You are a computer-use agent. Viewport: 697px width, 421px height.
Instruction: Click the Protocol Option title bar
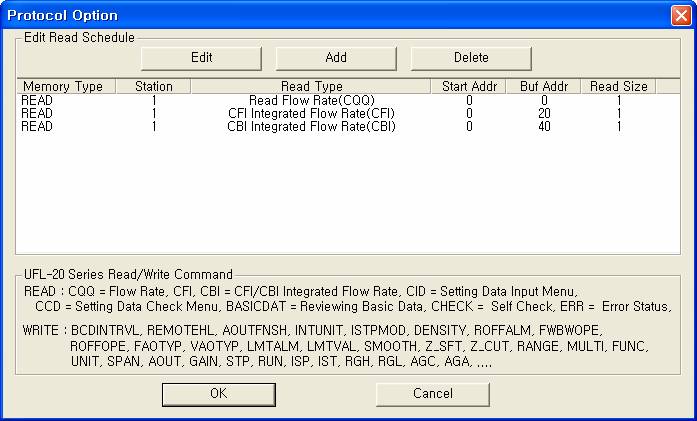(x=300, y=15)
